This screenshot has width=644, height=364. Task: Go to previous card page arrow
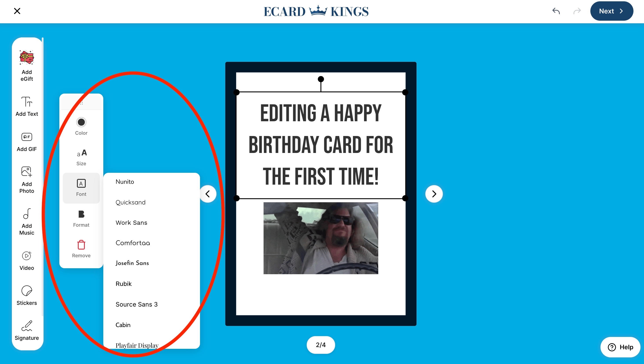click(208, 194)
